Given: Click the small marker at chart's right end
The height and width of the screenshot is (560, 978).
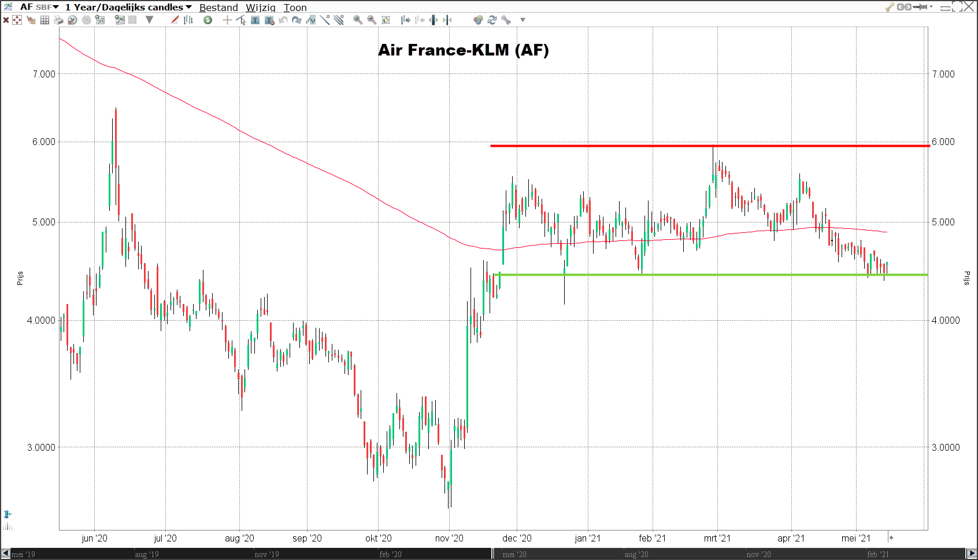Looking at the screenshot, I should tap(891, 537).
